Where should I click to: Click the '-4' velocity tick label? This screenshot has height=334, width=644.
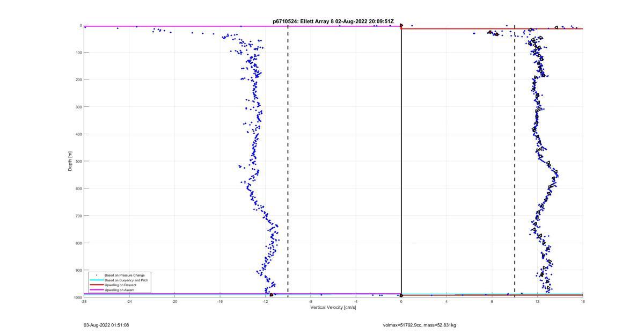tap(356, 301)
